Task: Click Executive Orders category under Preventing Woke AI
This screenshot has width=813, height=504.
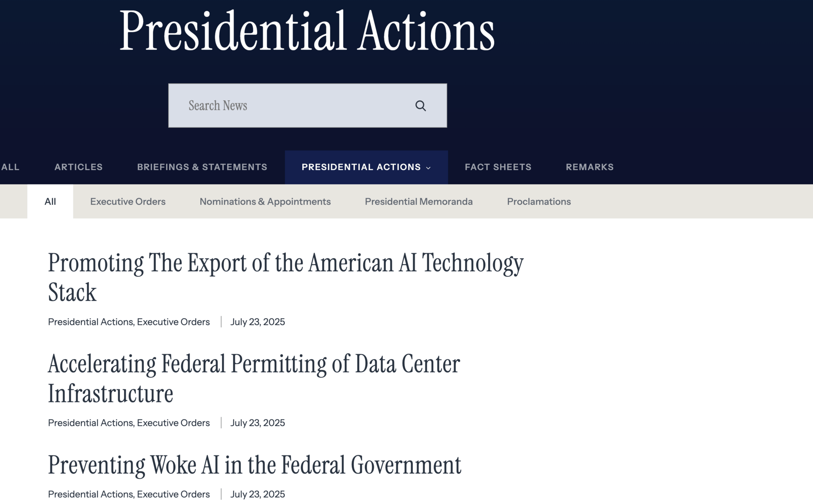Action: (x=173, y=494)
